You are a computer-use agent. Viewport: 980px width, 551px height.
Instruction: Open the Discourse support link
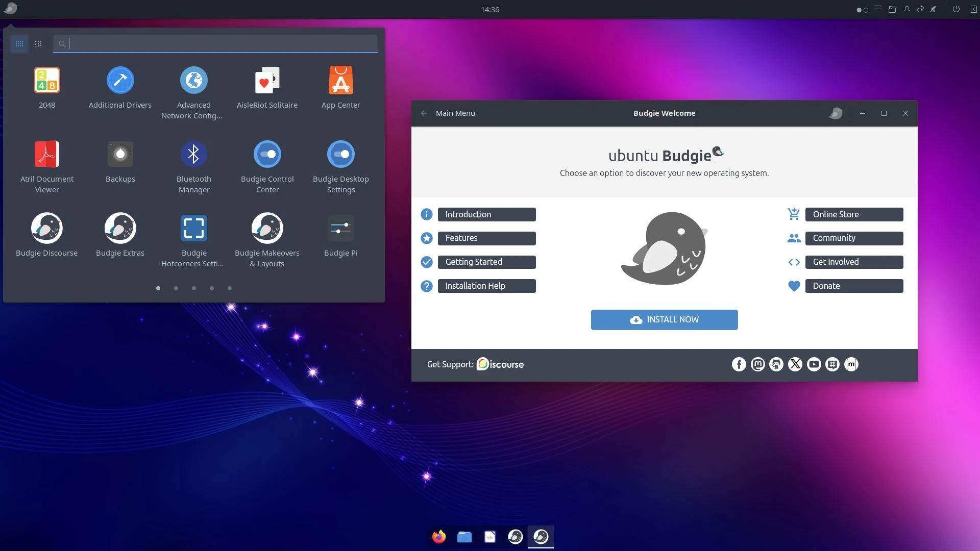pyautogui.click(x=500, y=364)
